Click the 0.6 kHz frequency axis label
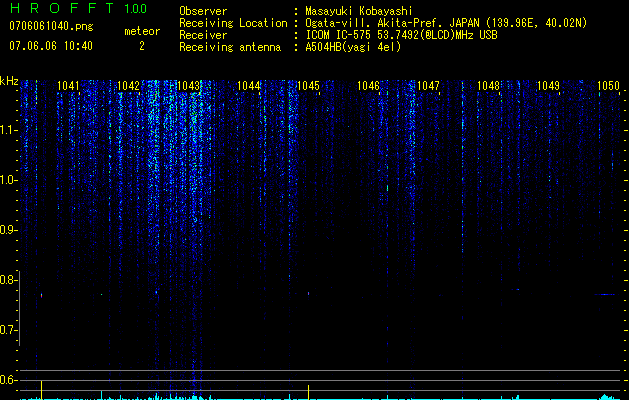Viewport: 629px width, 400px height. click(x=9, y=380)
